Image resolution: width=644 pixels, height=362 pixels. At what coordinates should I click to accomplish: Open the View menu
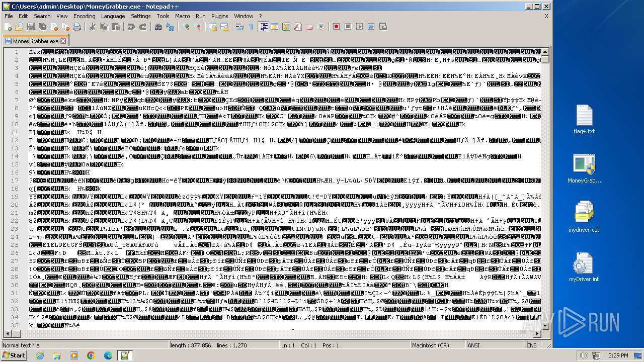tap(62, 16)
